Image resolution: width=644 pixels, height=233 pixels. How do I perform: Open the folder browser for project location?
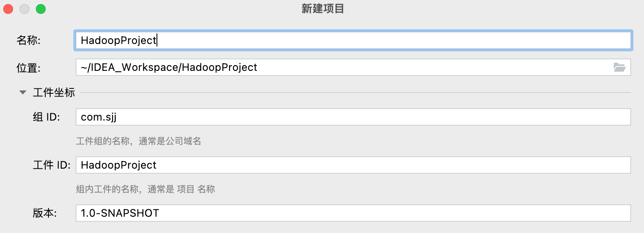[x=620, y=67]
